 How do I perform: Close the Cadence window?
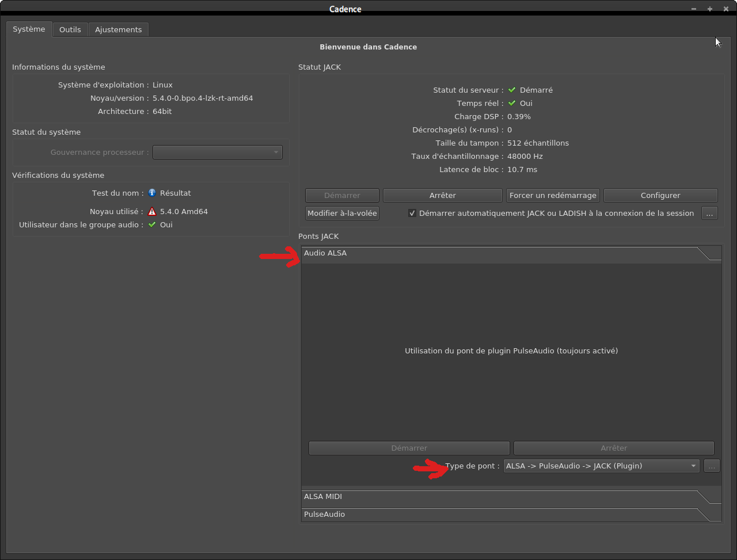(726, 9)
